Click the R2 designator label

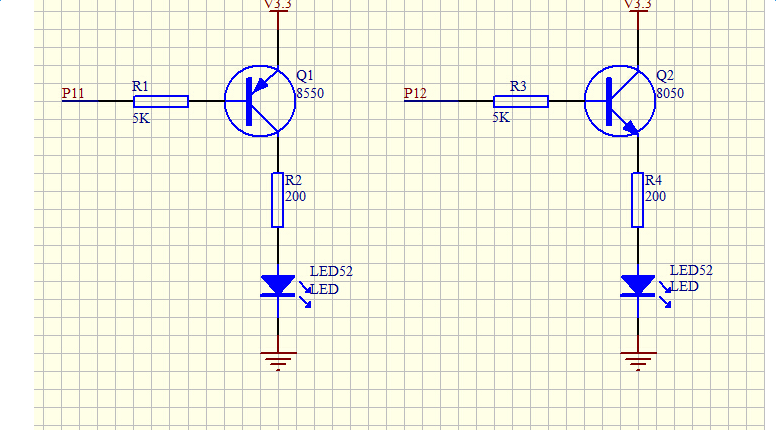point(293,180)
